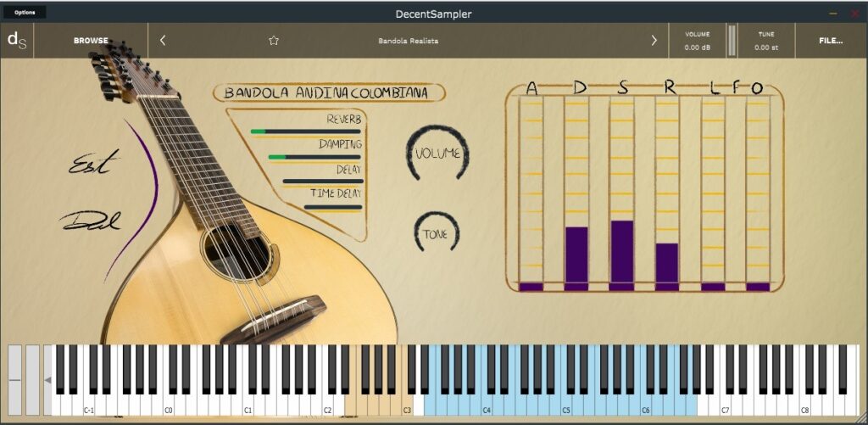
Task: Play the C-1 key on keyboard
Action: (88, 405)
